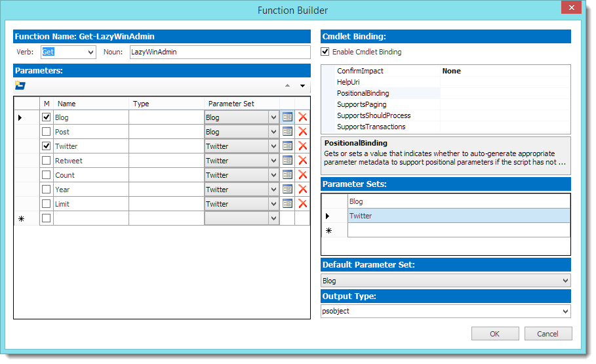Uncheck Mandatory for Twitter parameter
Image resolution: width=596 pixels, height=364 pixels.
(47, 146)
